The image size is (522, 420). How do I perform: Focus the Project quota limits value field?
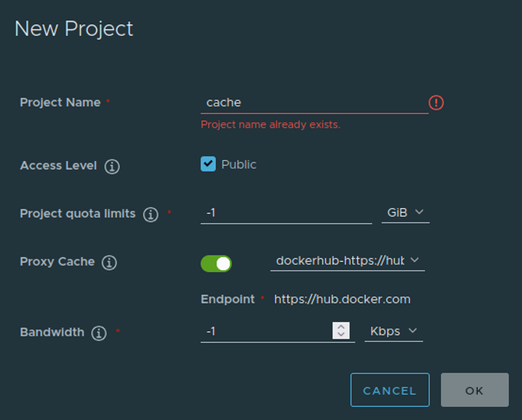[286, 213]
